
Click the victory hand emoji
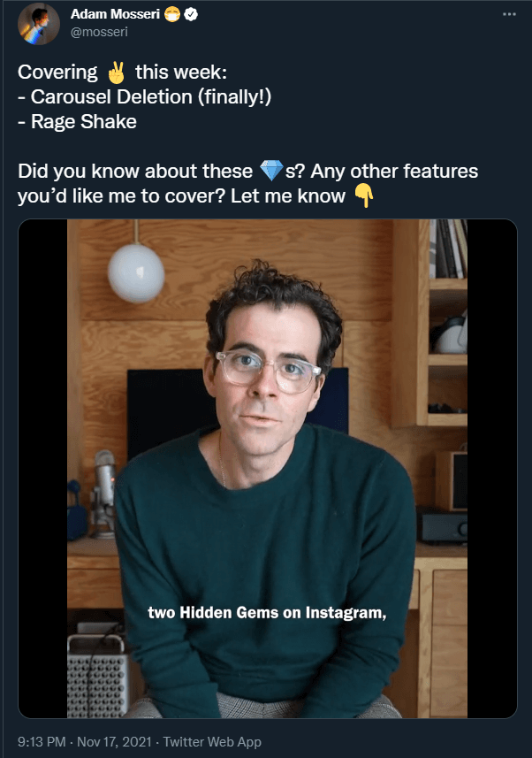click(115, 73)
